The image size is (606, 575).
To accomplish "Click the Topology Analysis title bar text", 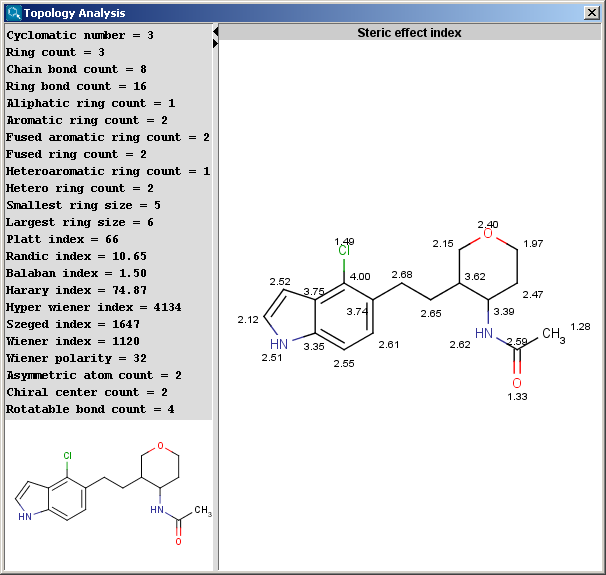I will pyautogui.click(x=75, y=13).
